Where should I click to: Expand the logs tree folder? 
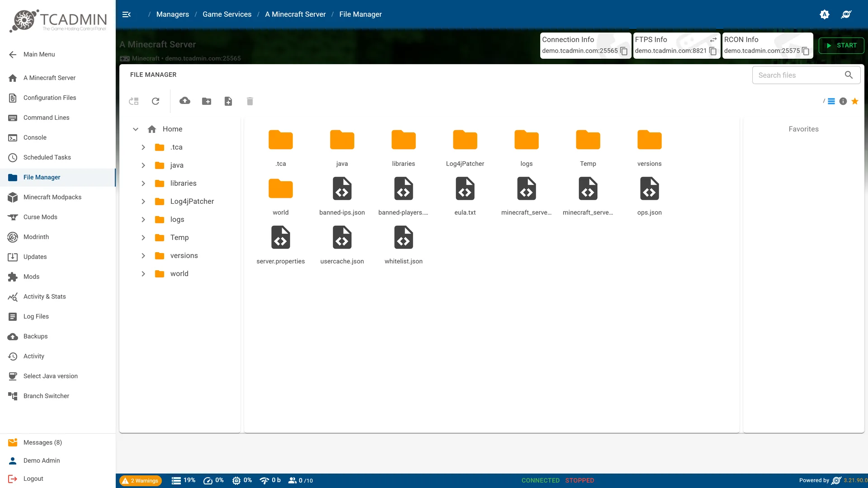[143, 220]
